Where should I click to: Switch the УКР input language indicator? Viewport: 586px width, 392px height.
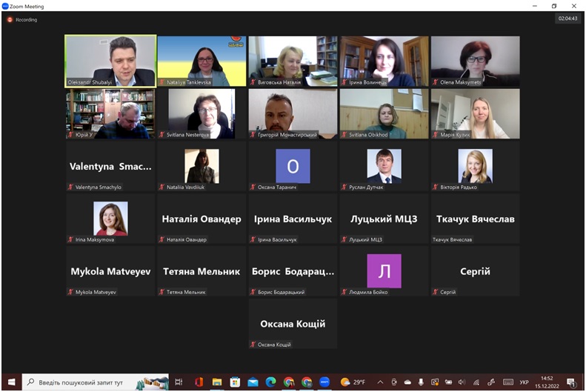click(524, 382)
